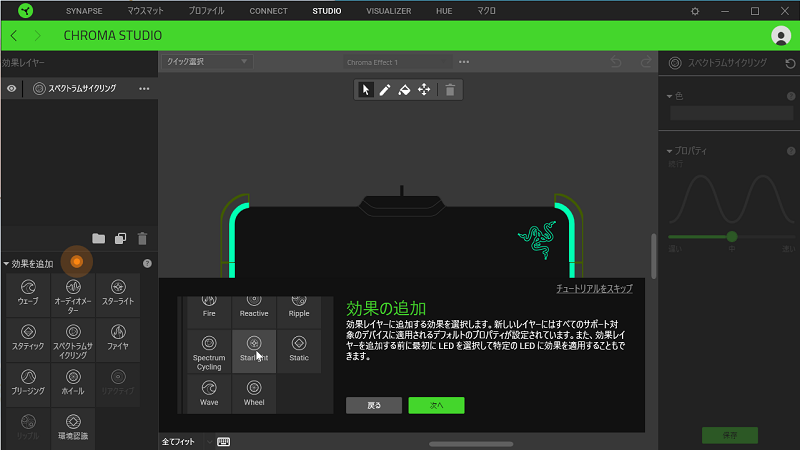Collapse the プロパティ section
Viewport: 800px width, 450px height.
click(x=669, y=151)
